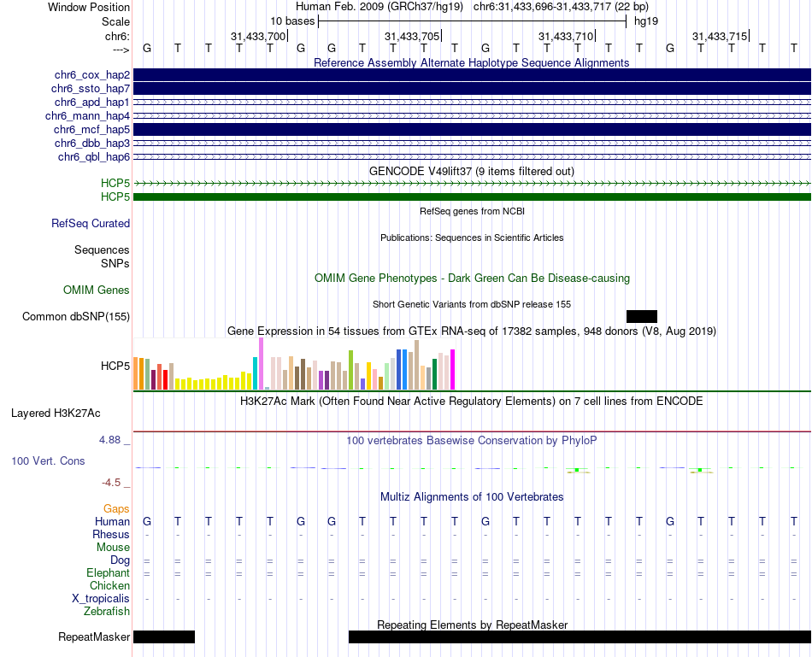812x657 pixels.
Task: Click the GTEx Gene Expression track title
Action: coord(472,331)
